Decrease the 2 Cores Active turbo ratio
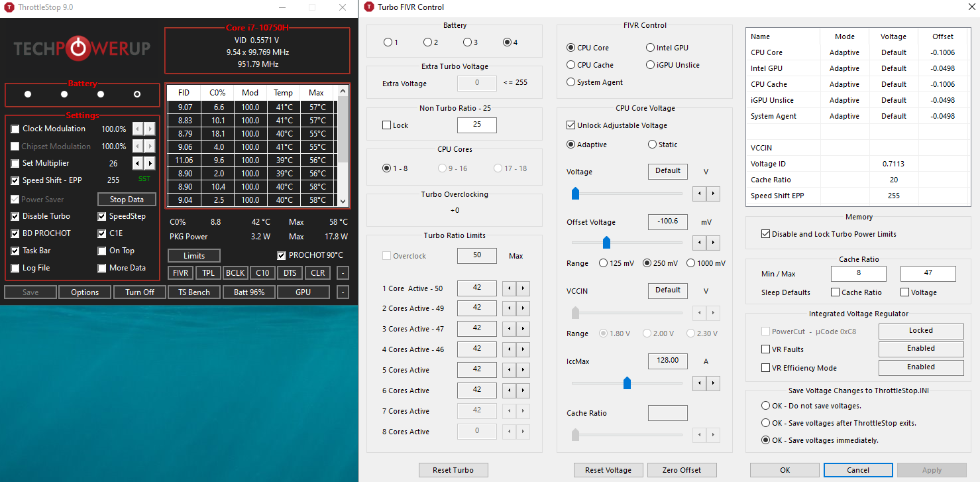980x482 pixels. pos(508,308)
